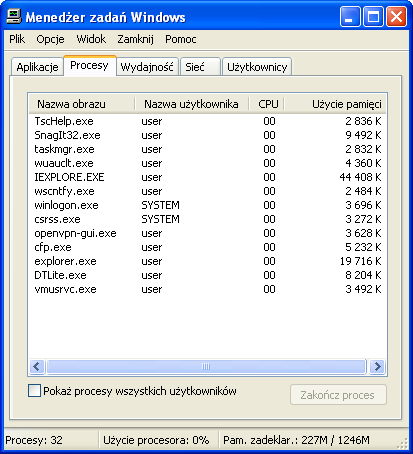Minimize the Menedżer zadań Windows window
Viewport: 413px width, 454px height.
click(x=350, y=17)
